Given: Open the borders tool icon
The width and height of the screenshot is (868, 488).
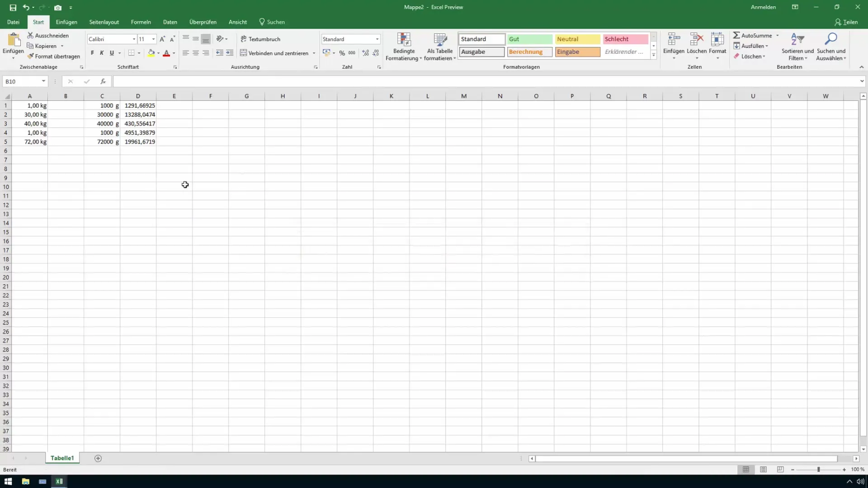Looking at the screenshot, I should [131, 53].
